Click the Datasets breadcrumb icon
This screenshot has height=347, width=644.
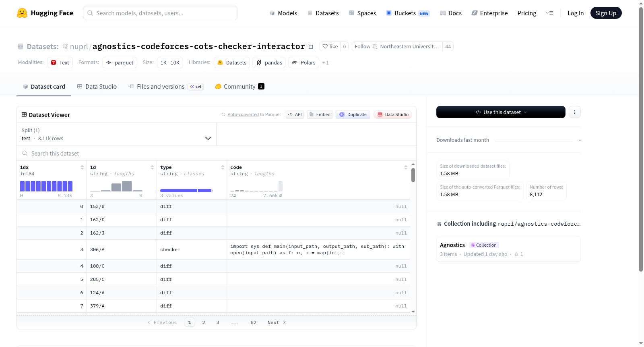21,47
